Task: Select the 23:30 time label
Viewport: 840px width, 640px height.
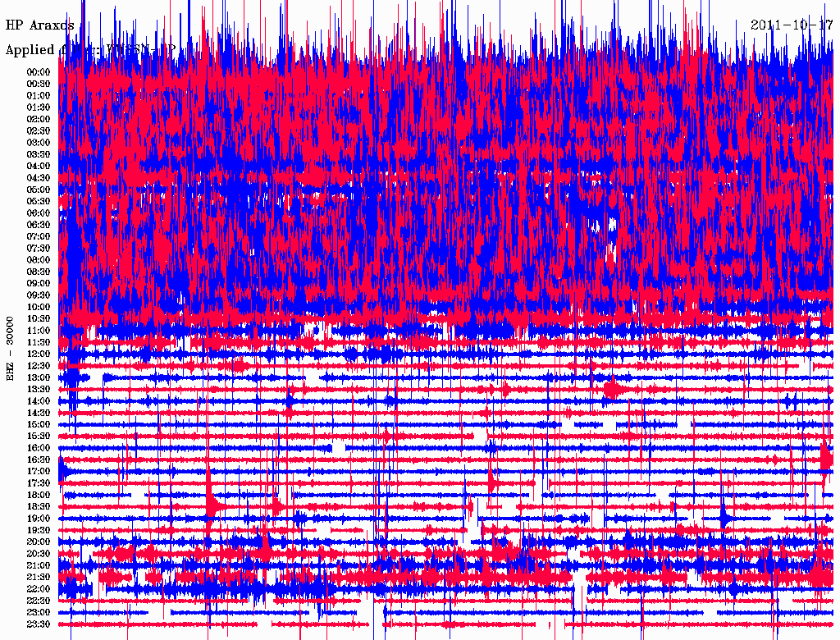Action: pyautogui.click(x=39, y=624)
